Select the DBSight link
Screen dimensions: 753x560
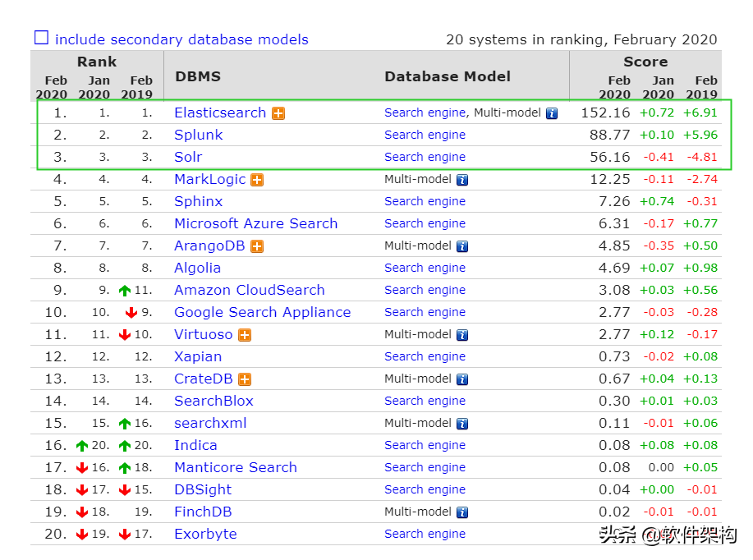click(x=203, y=489)
